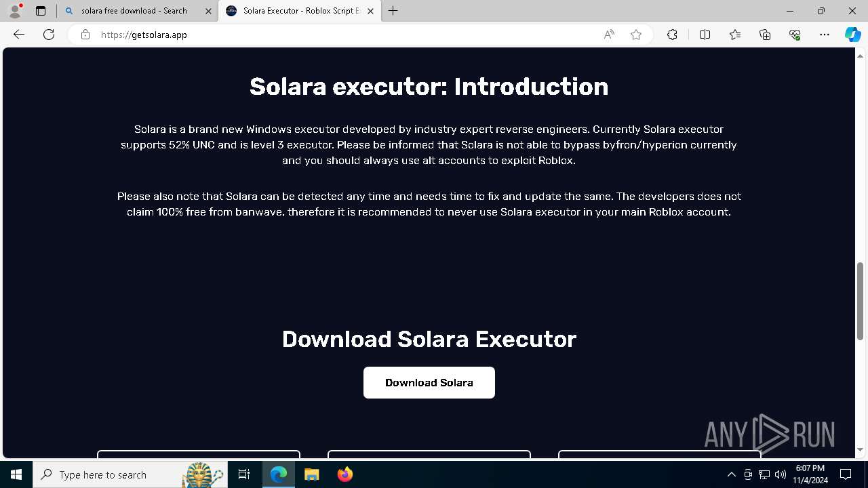This screenshot has height=488, width=868.
Task: Click "Solara executor: Introduction" heading
Action: 429,87
